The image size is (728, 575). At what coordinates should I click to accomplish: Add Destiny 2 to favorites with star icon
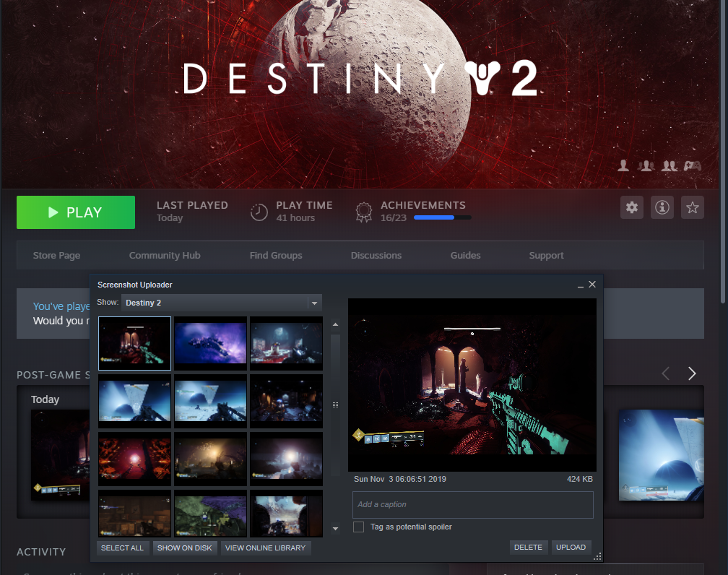(x=692, y=207)
